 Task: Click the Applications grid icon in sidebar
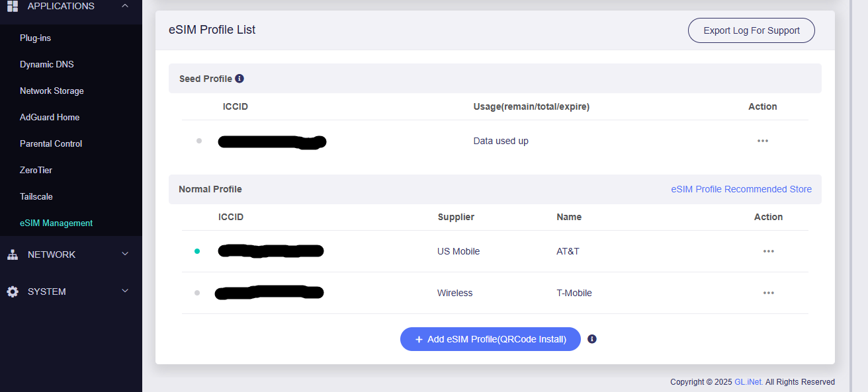pos(12,6)
